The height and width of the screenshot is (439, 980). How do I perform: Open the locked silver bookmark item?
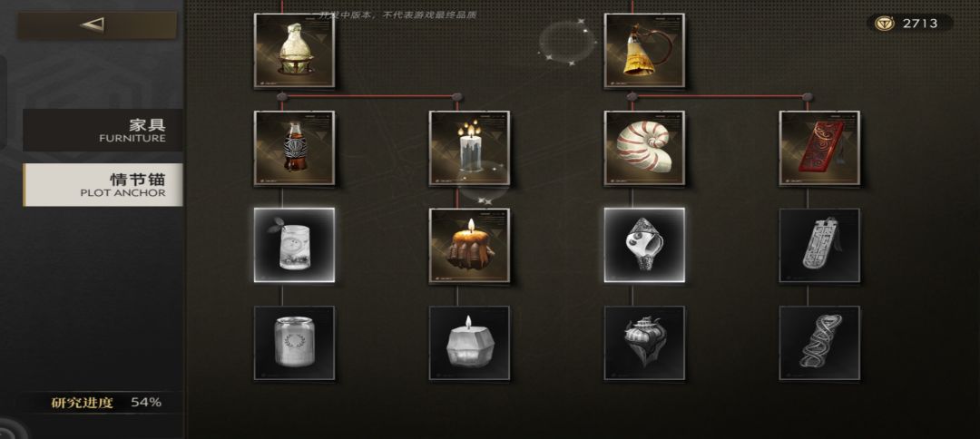[x=819, y=246]
